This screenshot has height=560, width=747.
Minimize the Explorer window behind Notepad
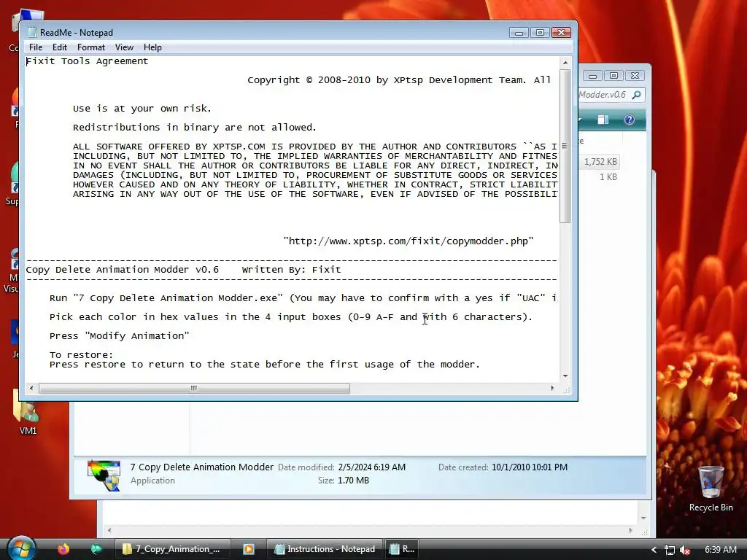click(592, 76)
